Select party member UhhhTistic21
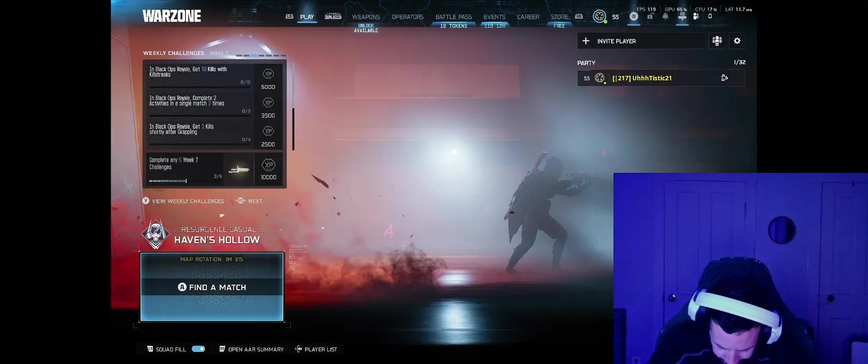 (661, 78)
